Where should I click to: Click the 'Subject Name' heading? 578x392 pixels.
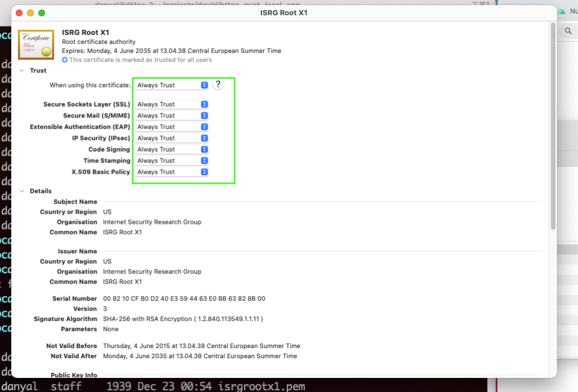tap(75, 201)
